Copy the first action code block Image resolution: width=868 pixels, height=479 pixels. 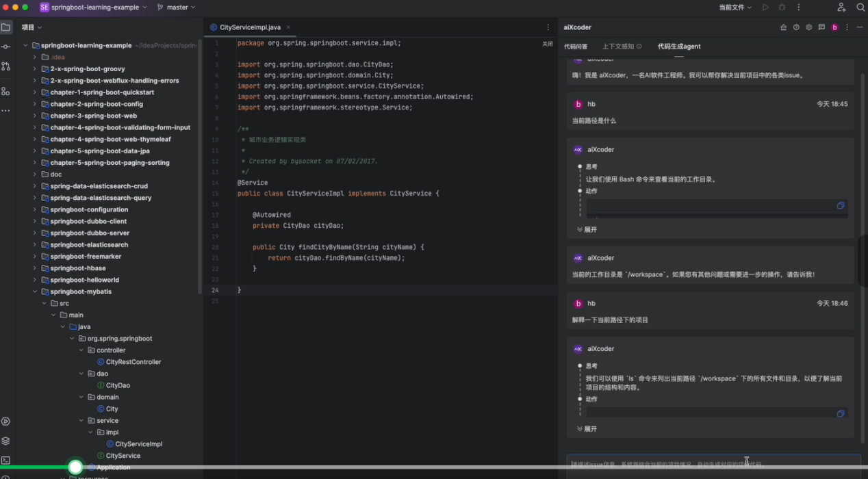pos(841,205)
